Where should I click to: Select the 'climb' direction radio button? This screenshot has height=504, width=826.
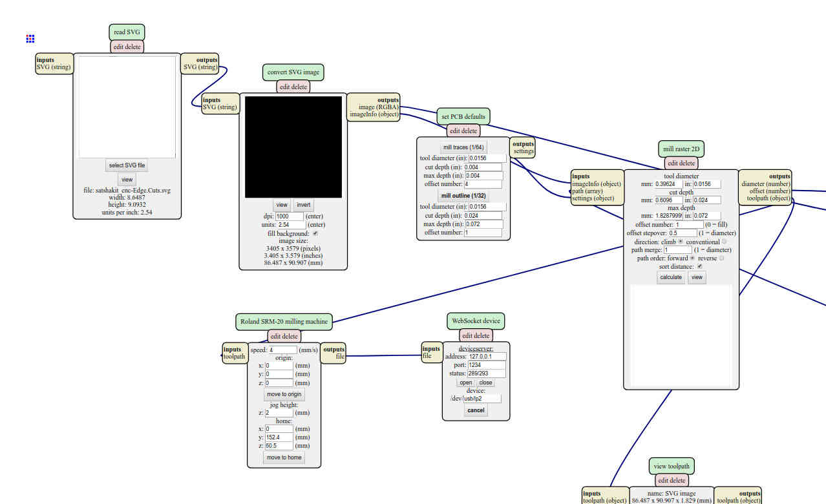680,242
